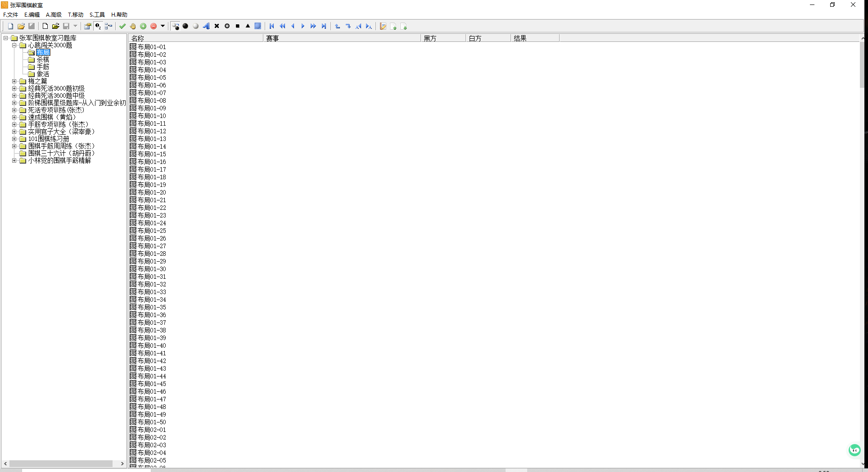
Task: Jump to the first move
Action: [272, 26]
